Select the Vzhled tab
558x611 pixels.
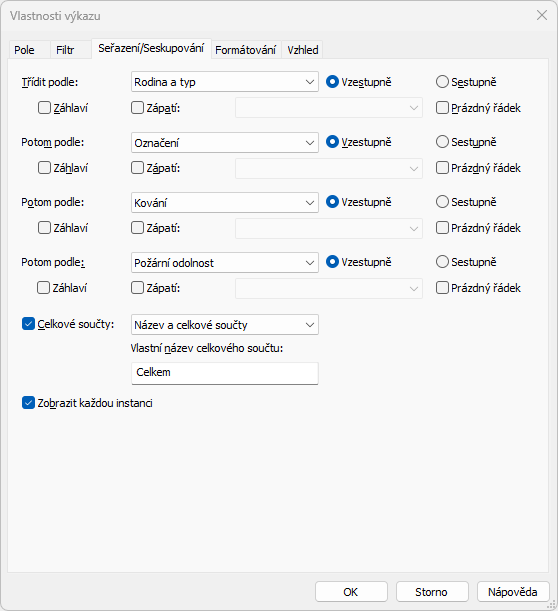tap(302, 50)
